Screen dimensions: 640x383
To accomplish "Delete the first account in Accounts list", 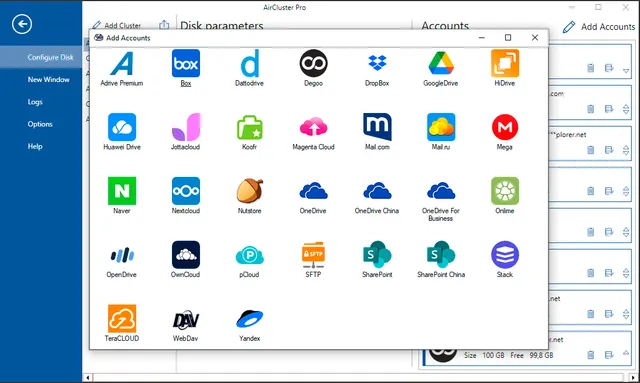I will [x=591, y=68].
